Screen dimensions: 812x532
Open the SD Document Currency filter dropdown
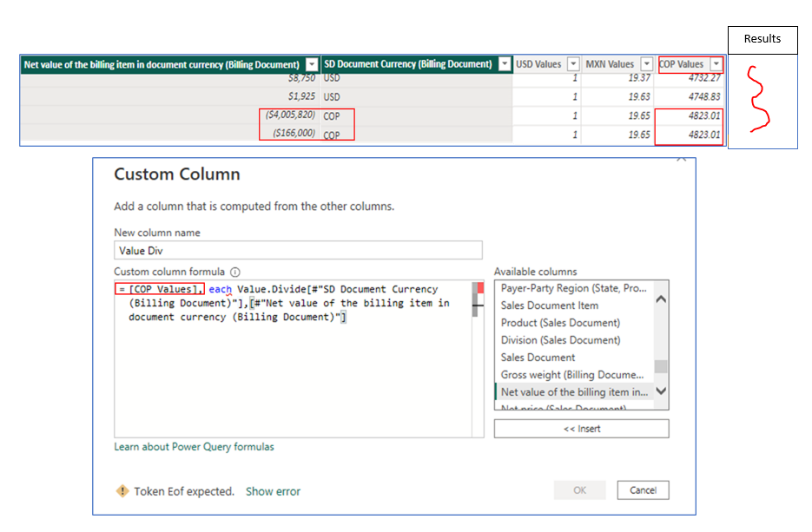(x=505, y=63)
